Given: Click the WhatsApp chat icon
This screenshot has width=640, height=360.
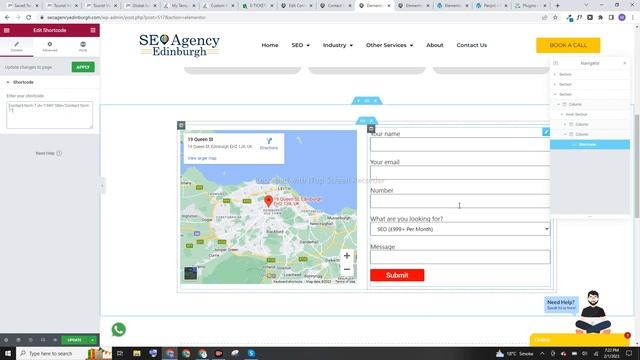Looking at the screenshot, I should [119, 329].
